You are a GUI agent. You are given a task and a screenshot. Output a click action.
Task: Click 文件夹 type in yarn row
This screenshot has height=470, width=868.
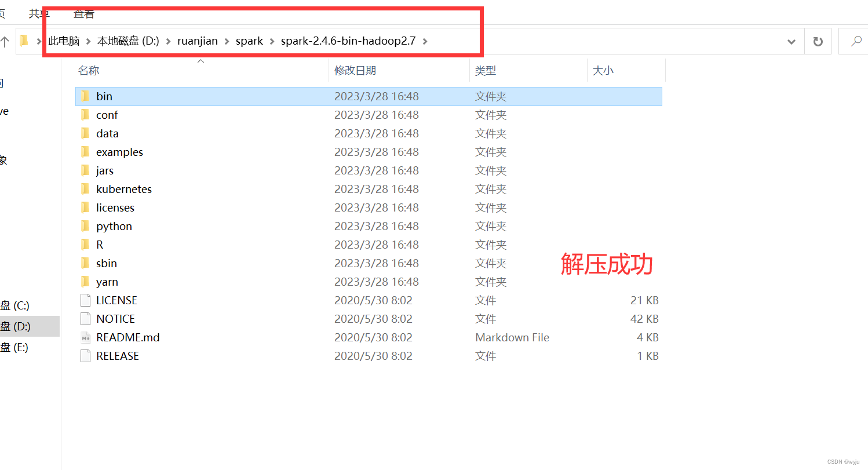(491, 282)
